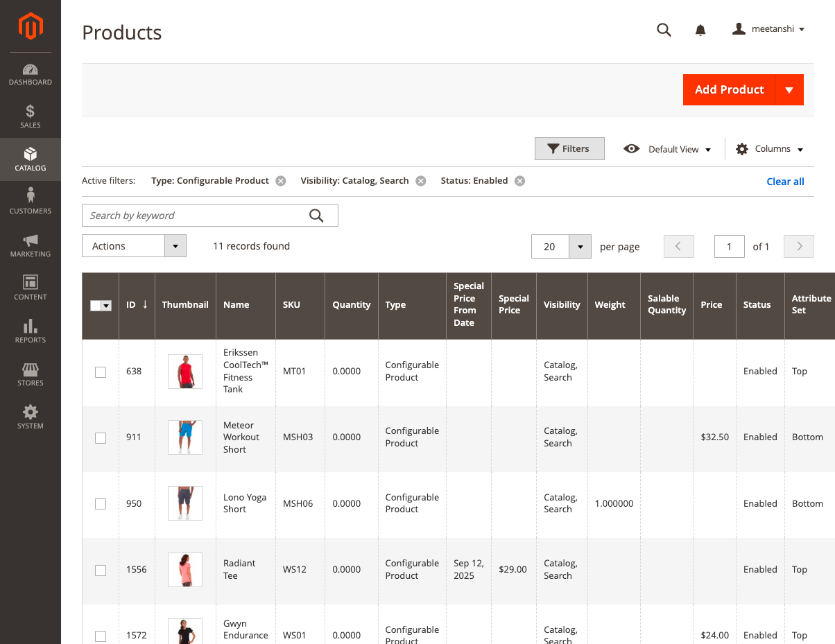Open the notifications bell
Viewport: 835px width, 644px height.
click(700, 30)
